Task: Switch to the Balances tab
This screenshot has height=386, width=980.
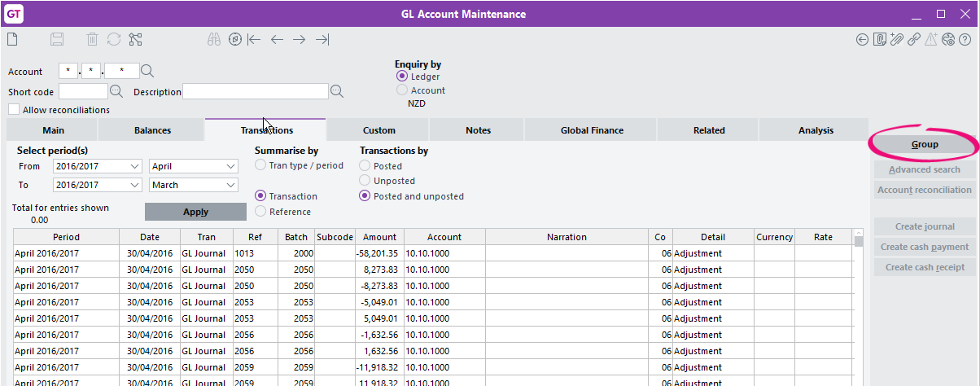Action: point(152,130)
